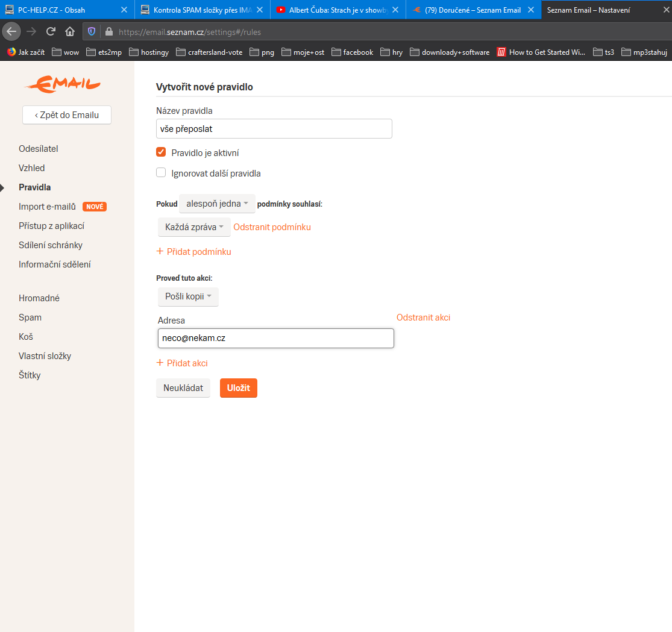Expand the 'alespoň jedna' dropdown

217,204
